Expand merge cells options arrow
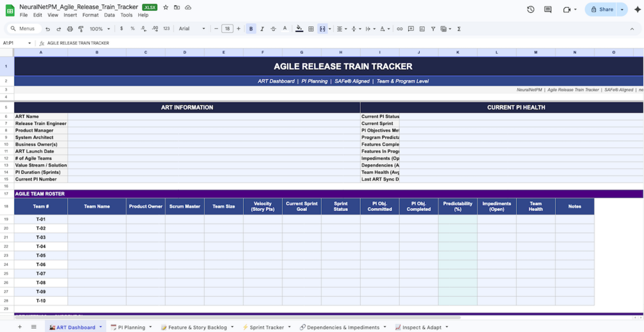644x332 pixels. click(x=330, y=29)
